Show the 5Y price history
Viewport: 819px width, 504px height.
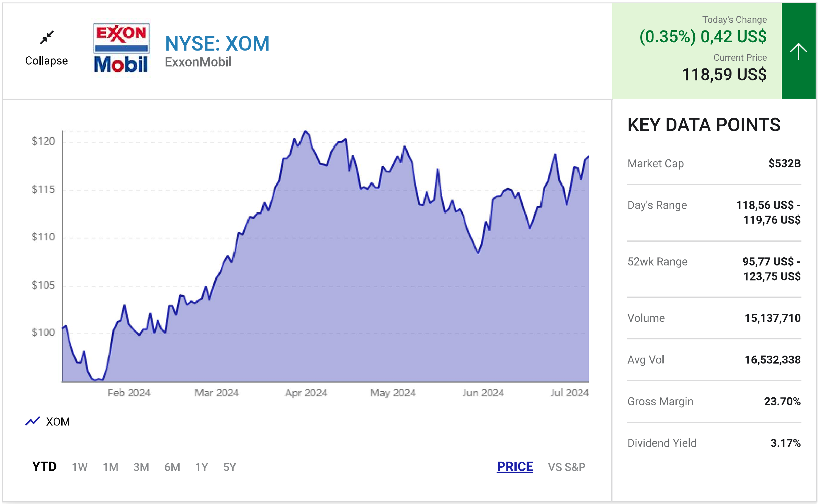tap(230, 467)
